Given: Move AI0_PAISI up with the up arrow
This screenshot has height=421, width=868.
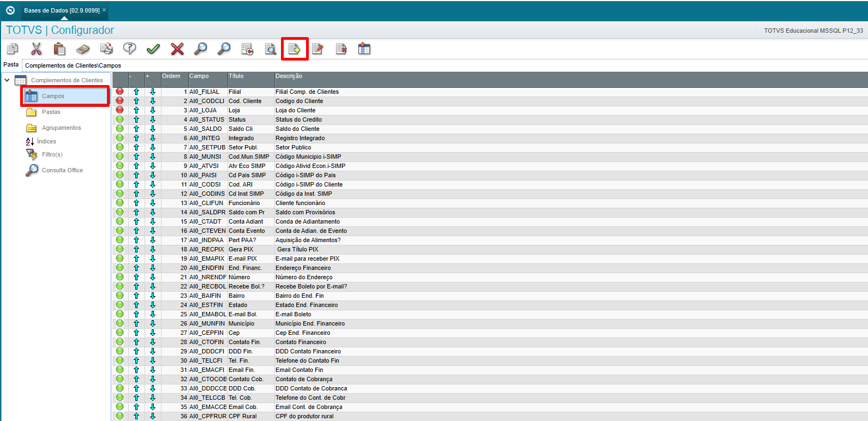Looking at the screenshot, I should [136, 175].
